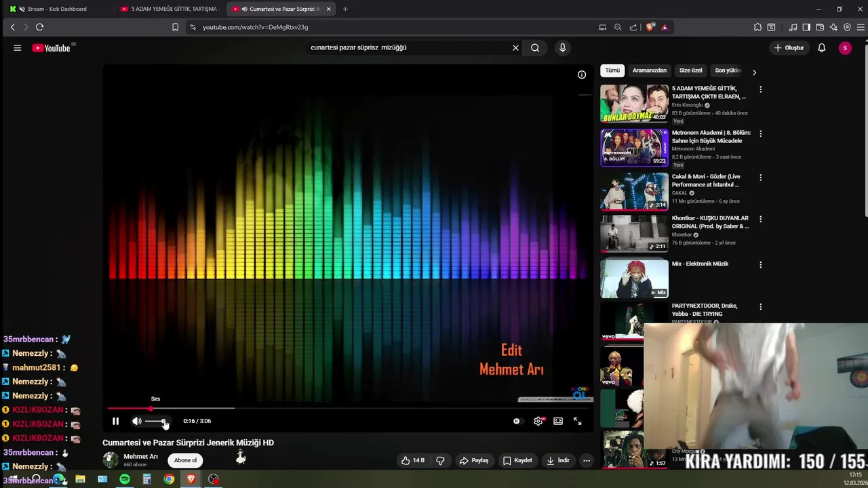Enter full screen with the player icon

[578, 421]
